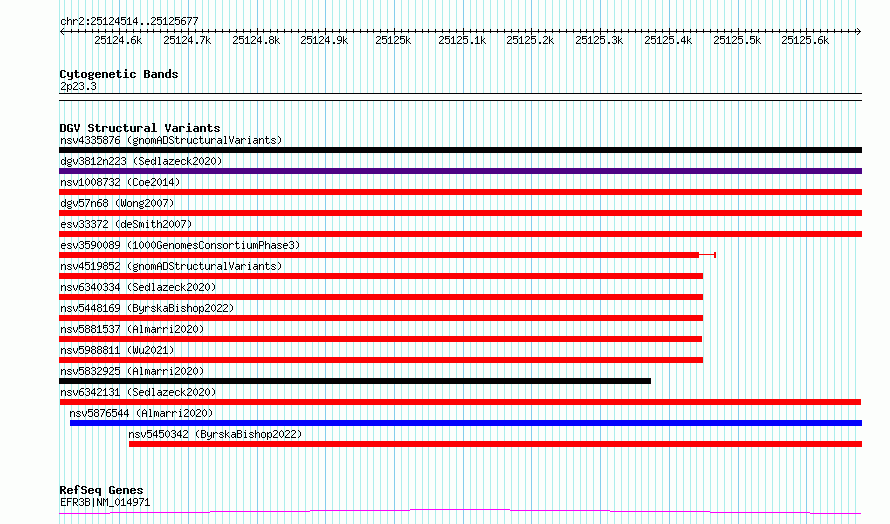Screen dimensions: 890x524
Task: Open nsv6340334 (Sedlazeck2020) variant label
Action: pos(138,287)
